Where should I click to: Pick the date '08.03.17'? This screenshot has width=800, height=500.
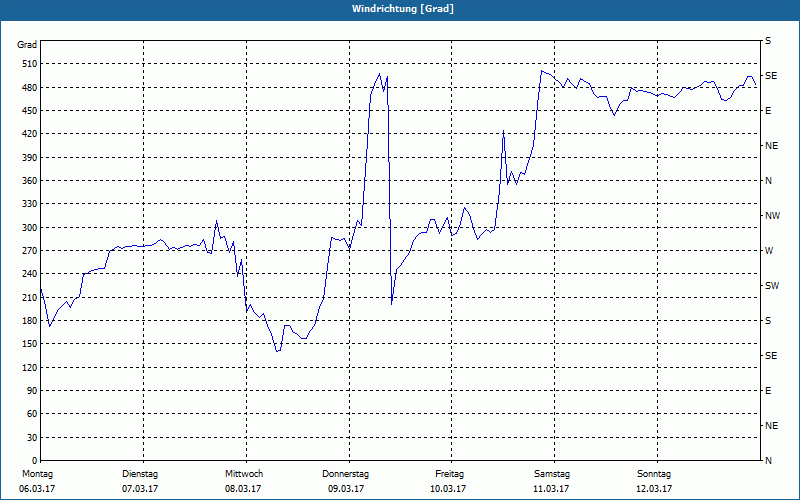coord(243,489)
